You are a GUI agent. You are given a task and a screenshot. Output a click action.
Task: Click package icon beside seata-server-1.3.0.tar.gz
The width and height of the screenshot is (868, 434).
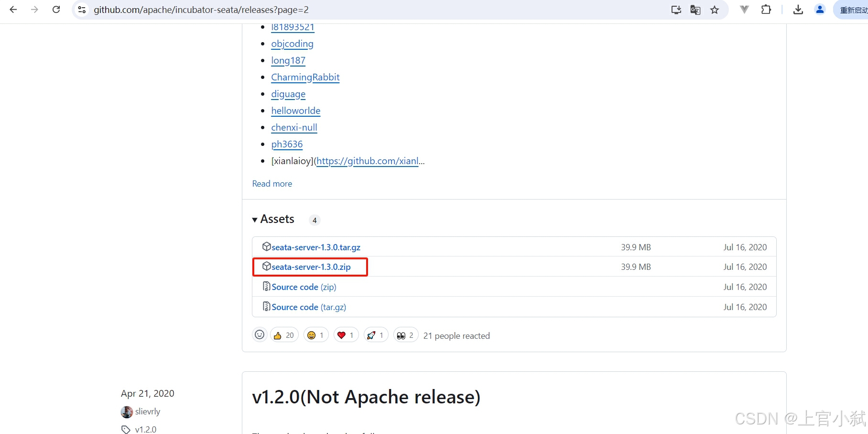[x=267, y=246]
